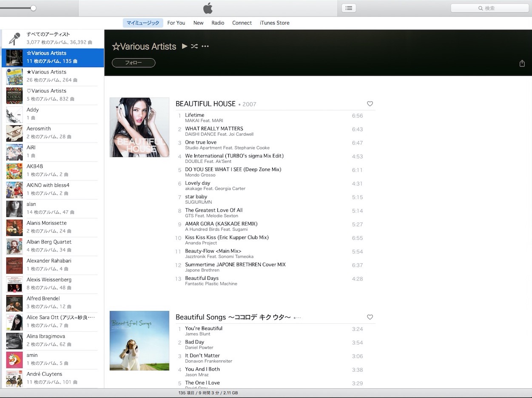Image resolution: width=532 pixels, height=398 pixels.
Task: Open the Up Next list button
Action: [x=349, y=8]
